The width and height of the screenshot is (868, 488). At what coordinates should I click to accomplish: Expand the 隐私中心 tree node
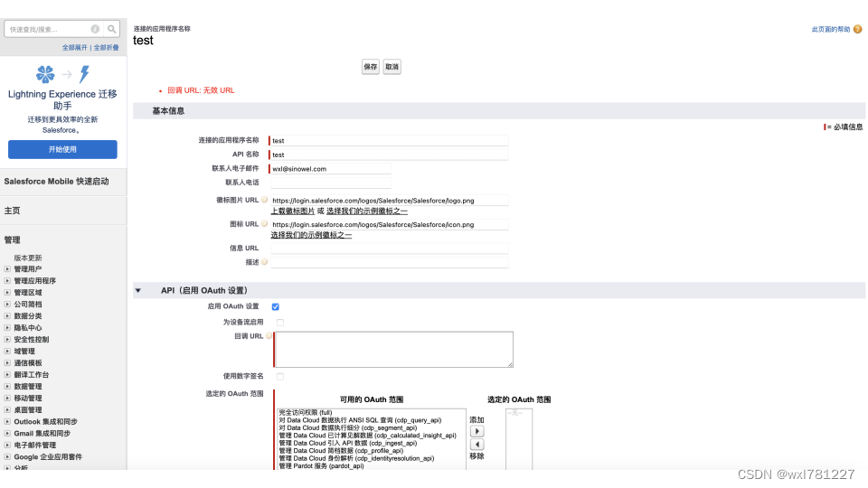(7, 327)
